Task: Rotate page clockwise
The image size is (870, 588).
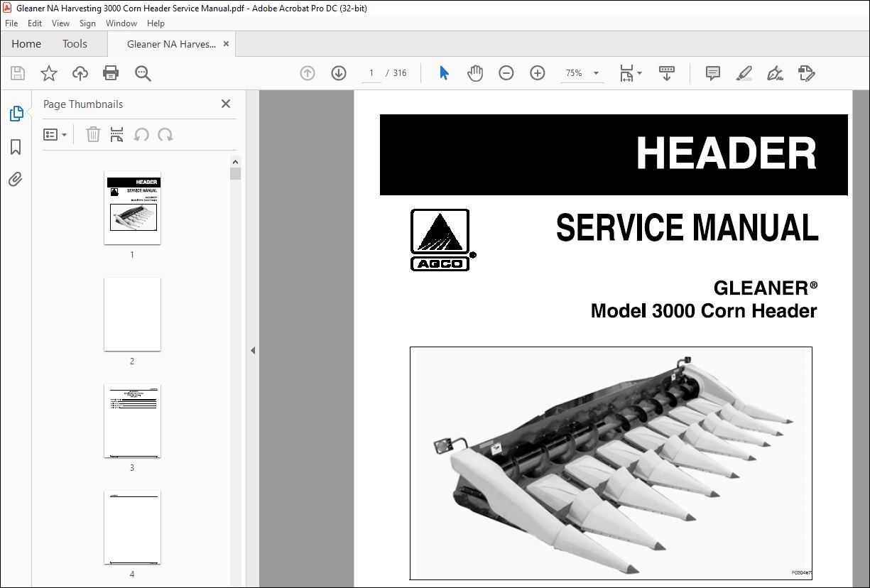Action: [165, 135]
